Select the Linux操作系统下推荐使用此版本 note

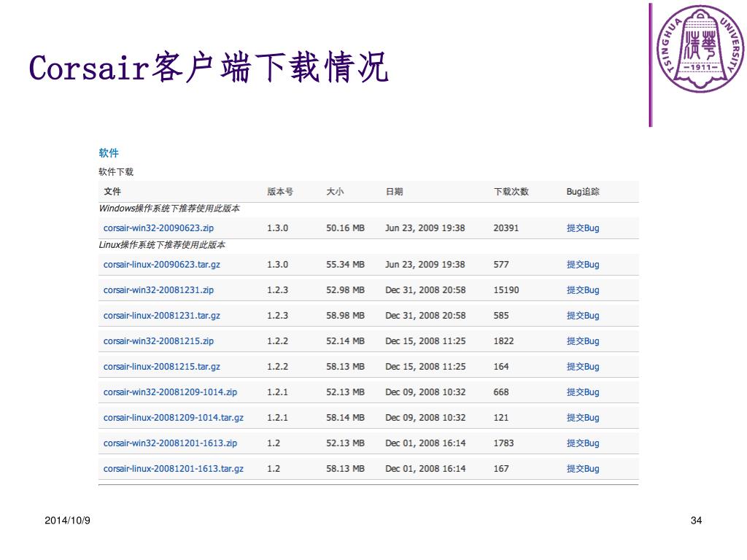(162, 245)
